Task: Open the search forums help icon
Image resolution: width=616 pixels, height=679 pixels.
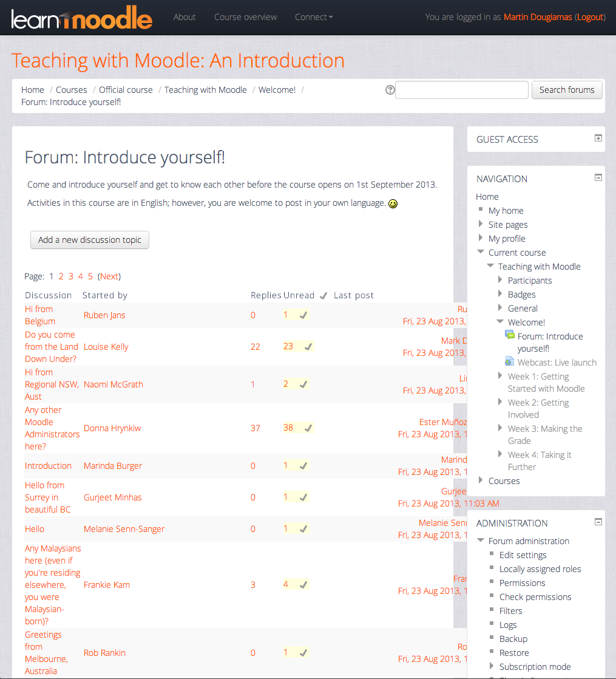Action: coord(390,90)
